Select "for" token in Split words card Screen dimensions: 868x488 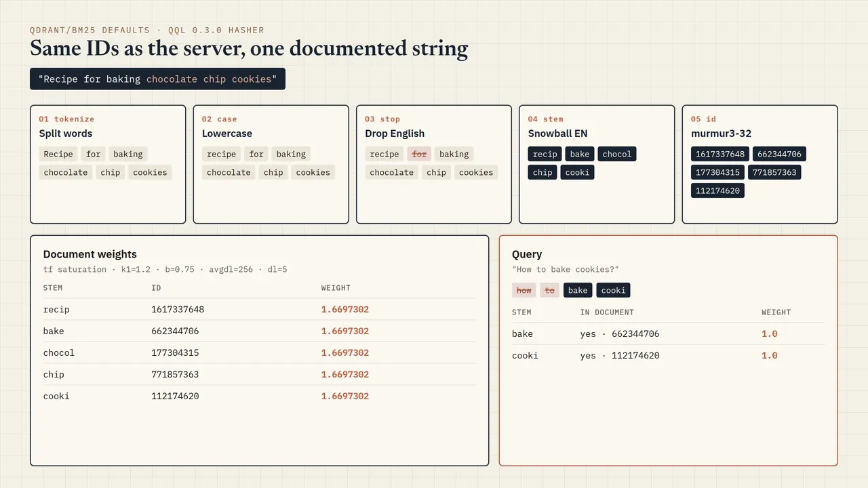pyautogui.click(x=94, y=154)
